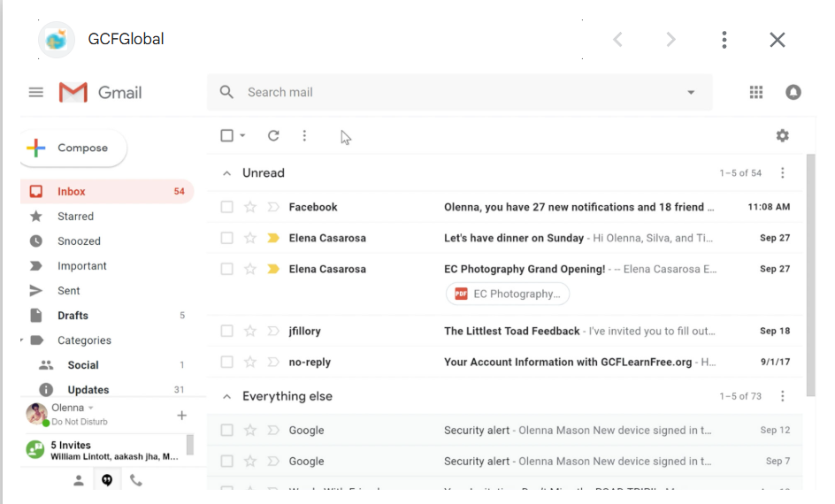Click the Gmail logo
Viewport: 835px width, 504px height.
(x=100, y=93)
